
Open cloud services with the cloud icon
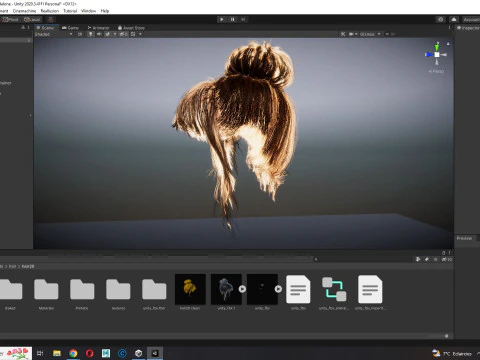pos(454,19)
